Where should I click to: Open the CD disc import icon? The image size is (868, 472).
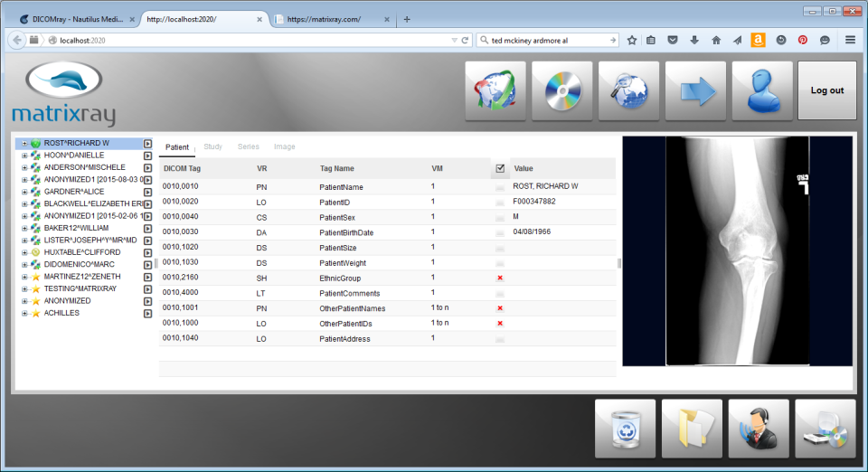(561, 90)
